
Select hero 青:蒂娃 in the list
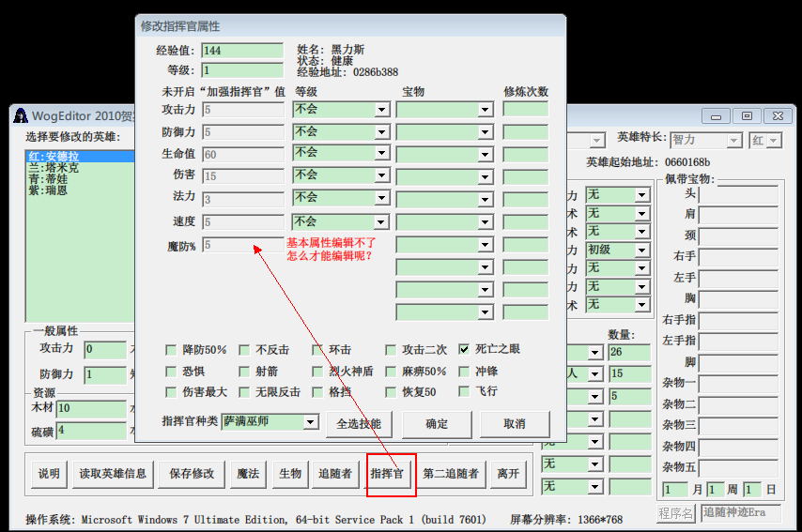79,179
